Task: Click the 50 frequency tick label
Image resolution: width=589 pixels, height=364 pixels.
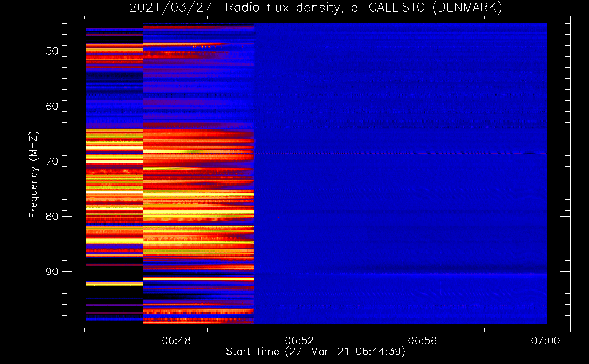Action: 52,51
